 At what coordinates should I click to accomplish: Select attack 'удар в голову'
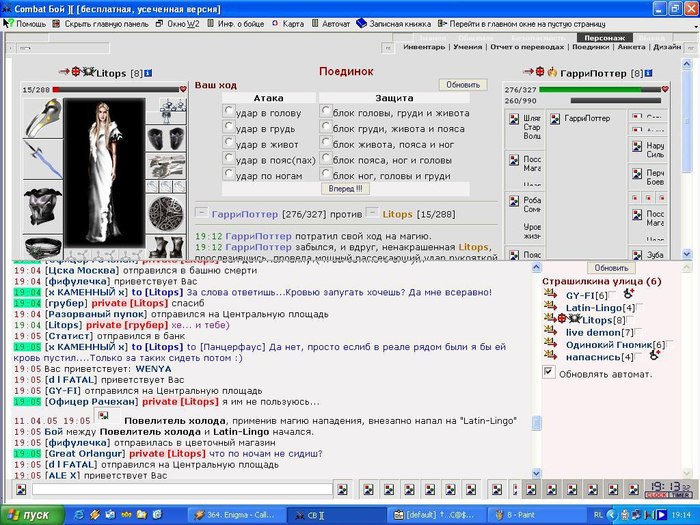click(x=229, y=112)
